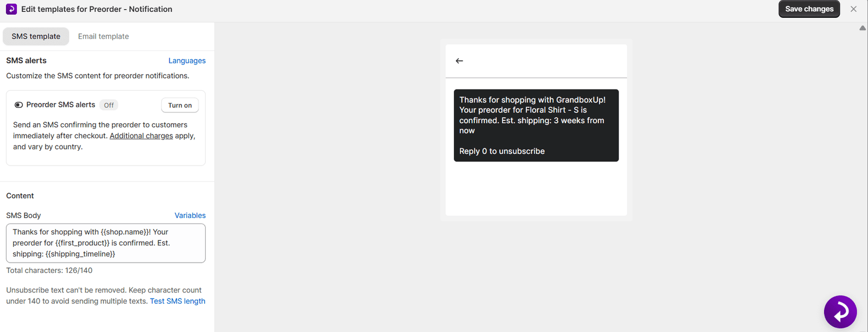Click the Edit templates page title
The height and width of the screenshot is (332, 868).
97,9
